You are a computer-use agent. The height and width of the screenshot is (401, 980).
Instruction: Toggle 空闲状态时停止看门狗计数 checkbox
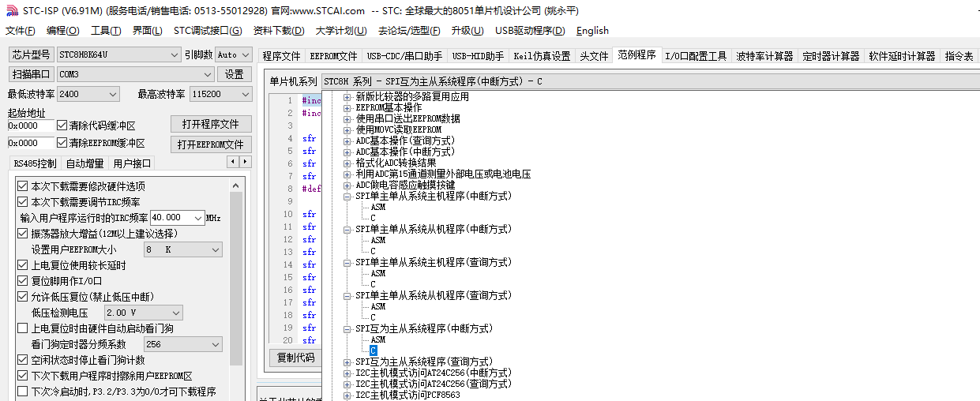coord(22,360)
